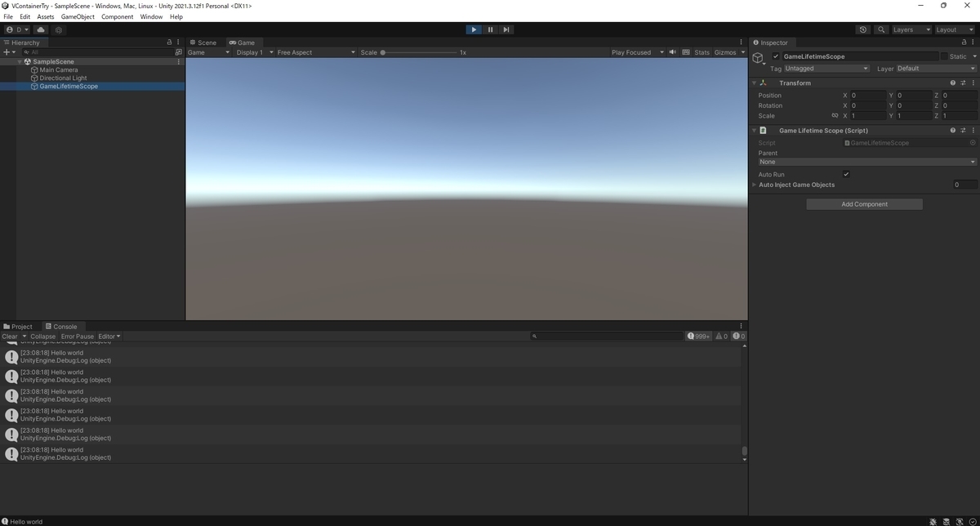Click the Hierarchy search field
Screen dimensions: 980x526
[96, 51]
